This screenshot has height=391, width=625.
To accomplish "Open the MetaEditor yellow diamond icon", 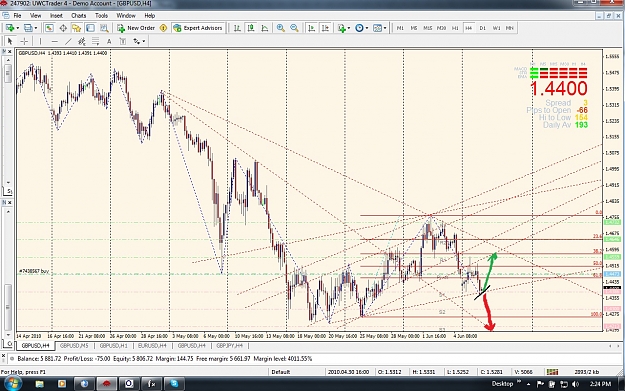I will [163, 28].
